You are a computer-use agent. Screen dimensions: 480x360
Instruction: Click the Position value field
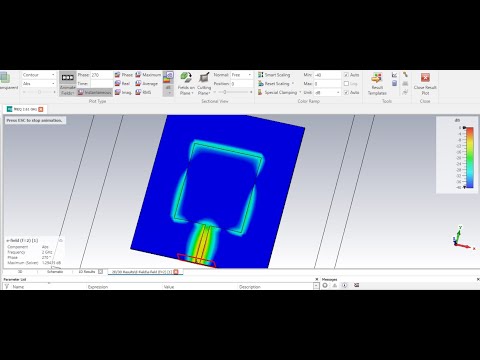coord(242,83)
